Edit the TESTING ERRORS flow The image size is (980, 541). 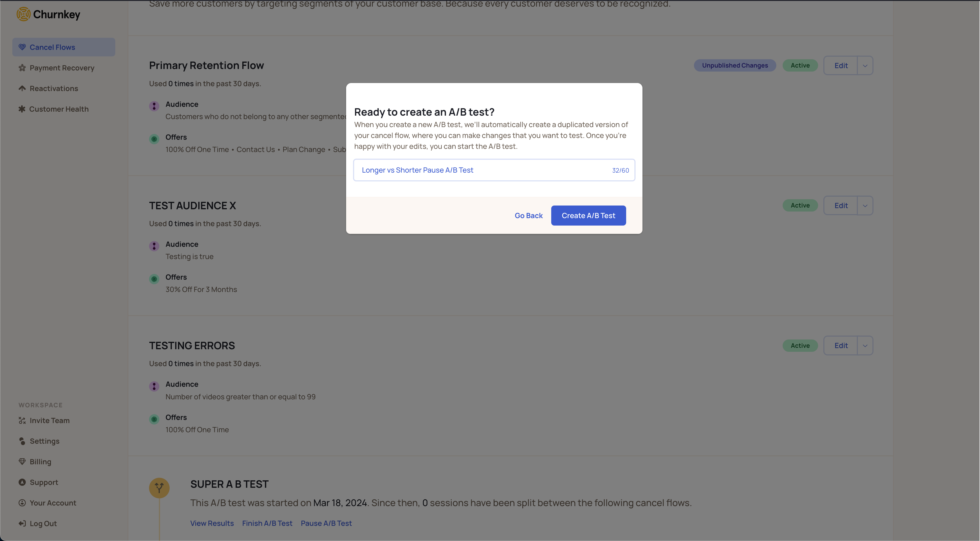click(841, 346)
